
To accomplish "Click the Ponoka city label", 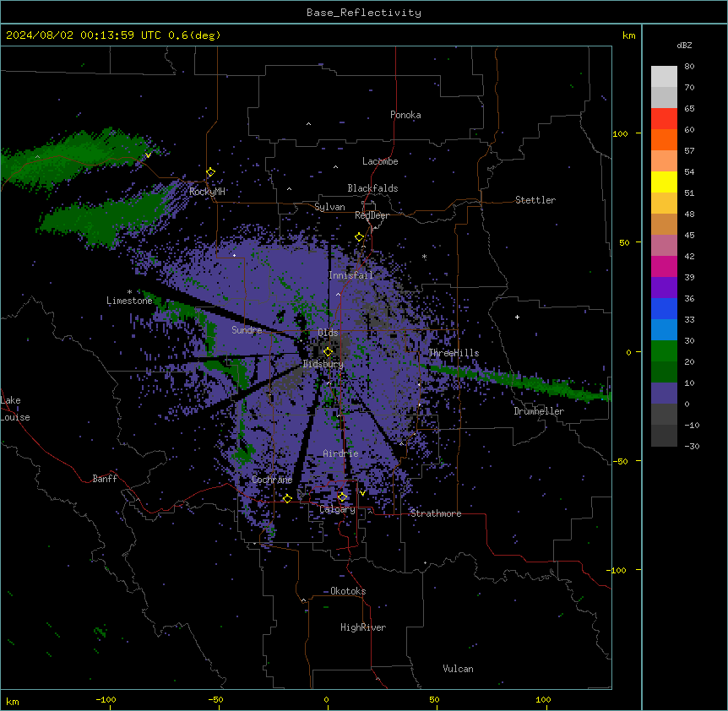I will click(x=405, y=115).
